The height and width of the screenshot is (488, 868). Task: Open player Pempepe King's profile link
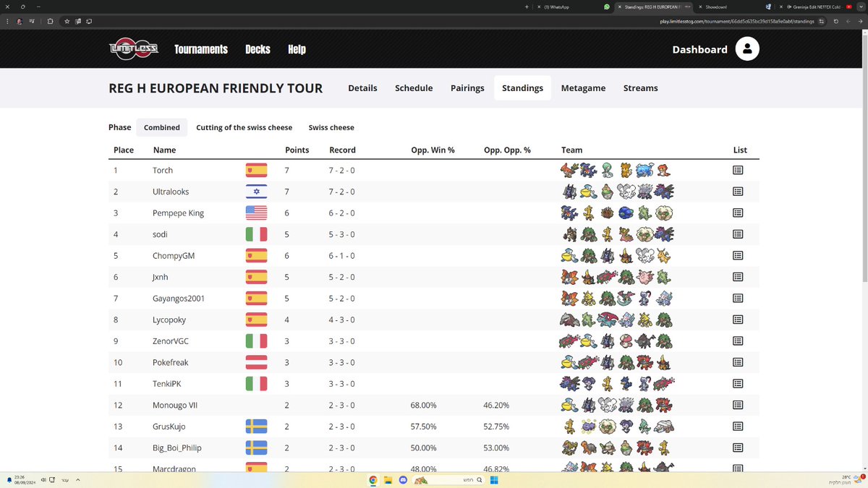178,213
